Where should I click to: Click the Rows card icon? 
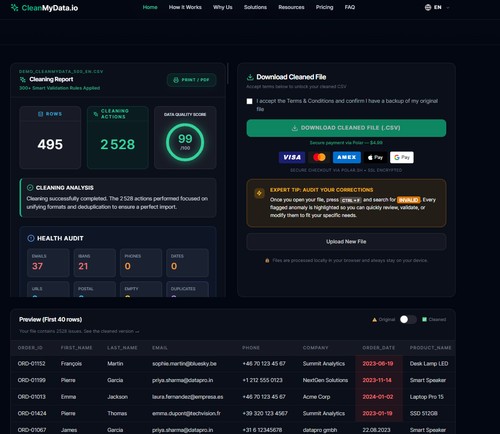tap(41, 114)
